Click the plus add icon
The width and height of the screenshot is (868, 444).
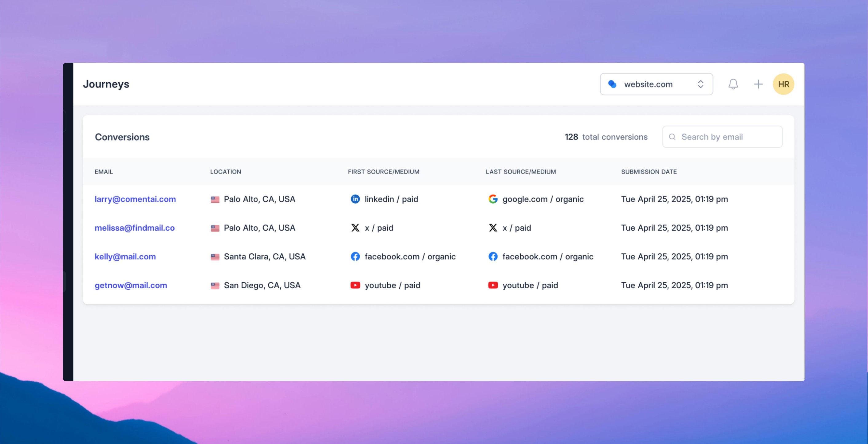[758, 84]
